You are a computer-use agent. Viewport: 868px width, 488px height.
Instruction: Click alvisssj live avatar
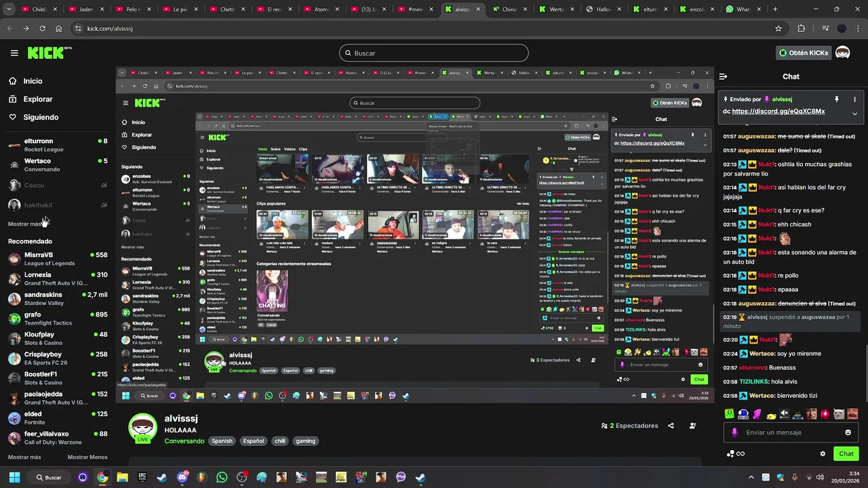coord(142,428)
